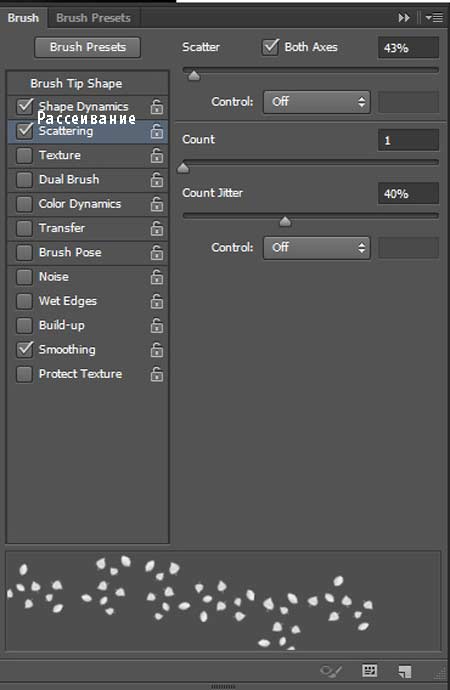450x690 pixels.
Task: Click the Brush Presets button
Action: tap(88, 47)
